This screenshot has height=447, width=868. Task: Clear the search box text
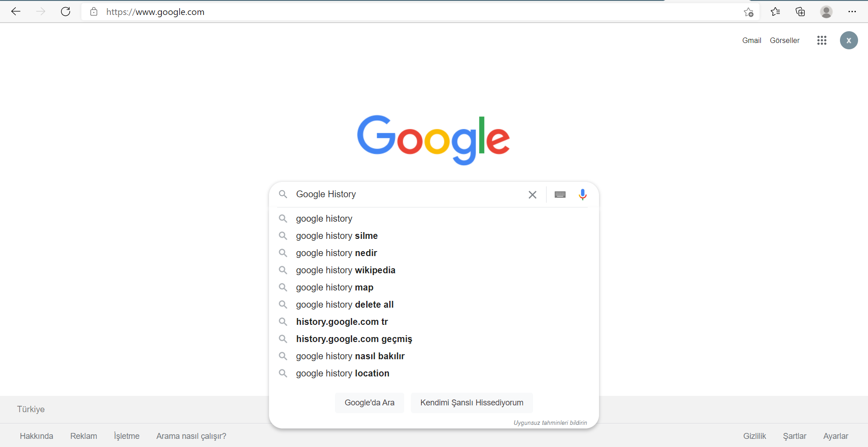pyautogui.click(x=532, y=195)
